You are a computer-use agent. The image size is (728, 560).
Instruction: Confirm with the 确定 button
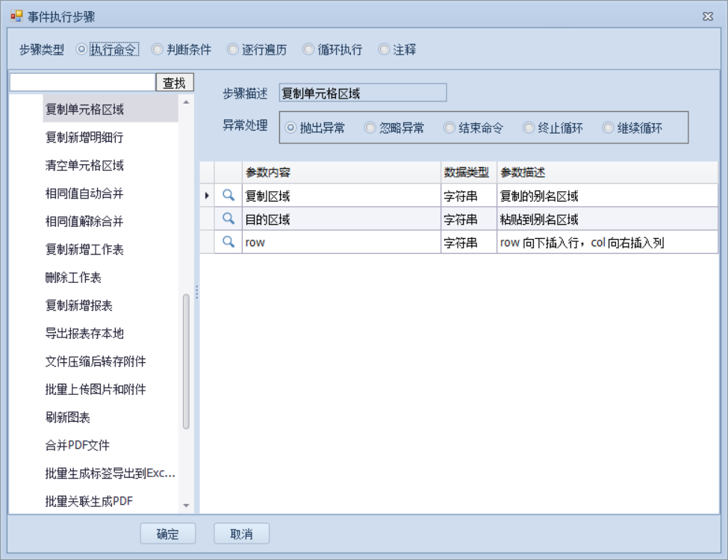coord(168,534)
